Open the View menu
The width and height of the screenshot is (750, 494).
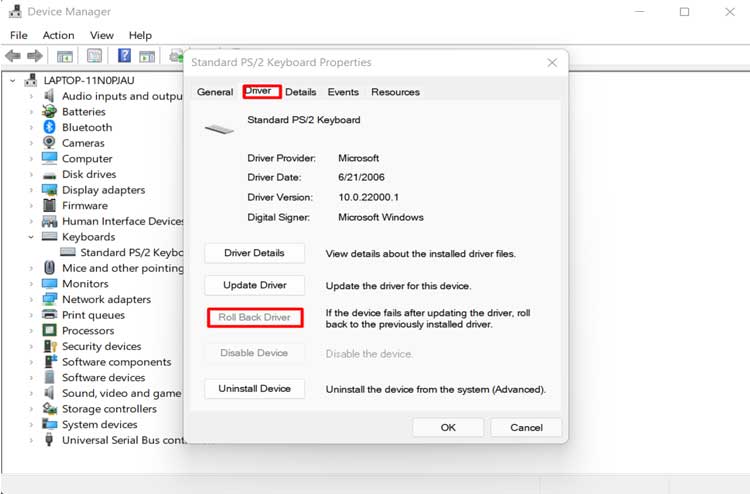(102, 35)
